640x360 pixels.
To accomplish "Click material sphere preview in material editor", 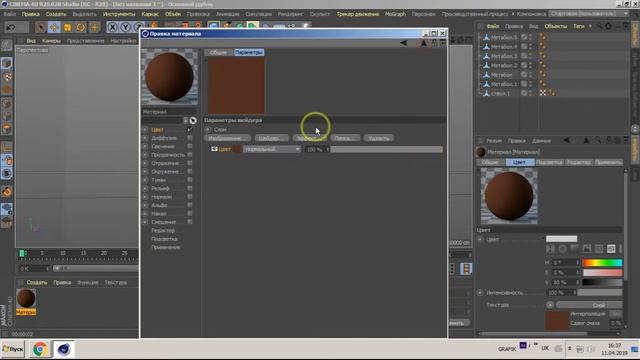I will pos(169,77).
